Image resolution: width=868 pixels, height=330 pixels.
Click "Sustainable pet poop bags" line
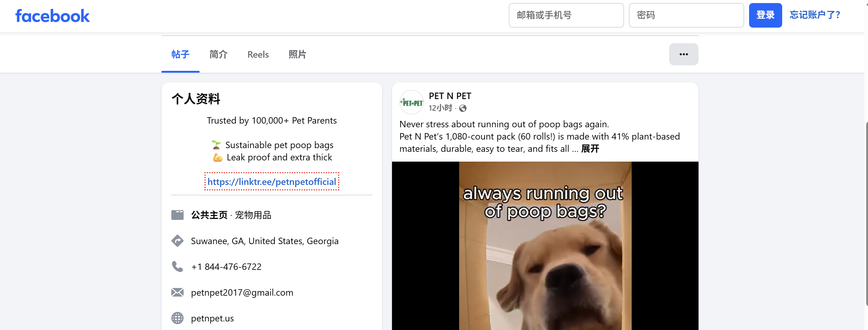click(x=279, y=145)
